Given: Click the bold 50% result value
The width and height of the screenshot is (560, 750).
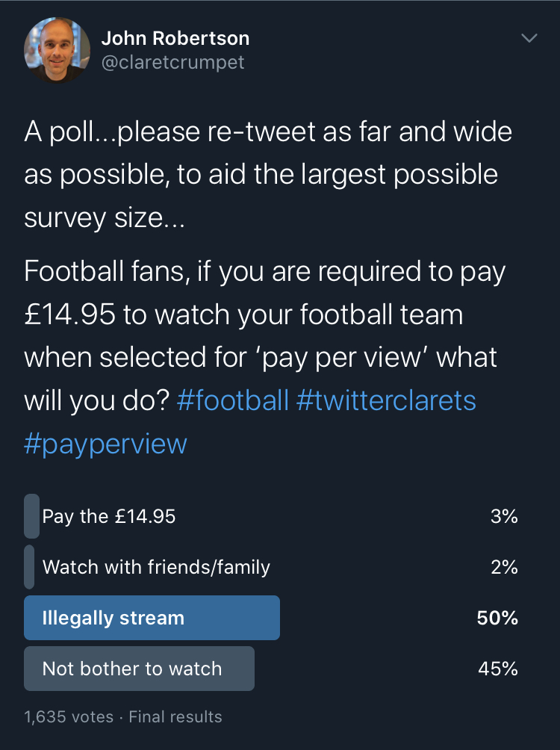Looking at the screenshot, I should [x=497, y=618].
